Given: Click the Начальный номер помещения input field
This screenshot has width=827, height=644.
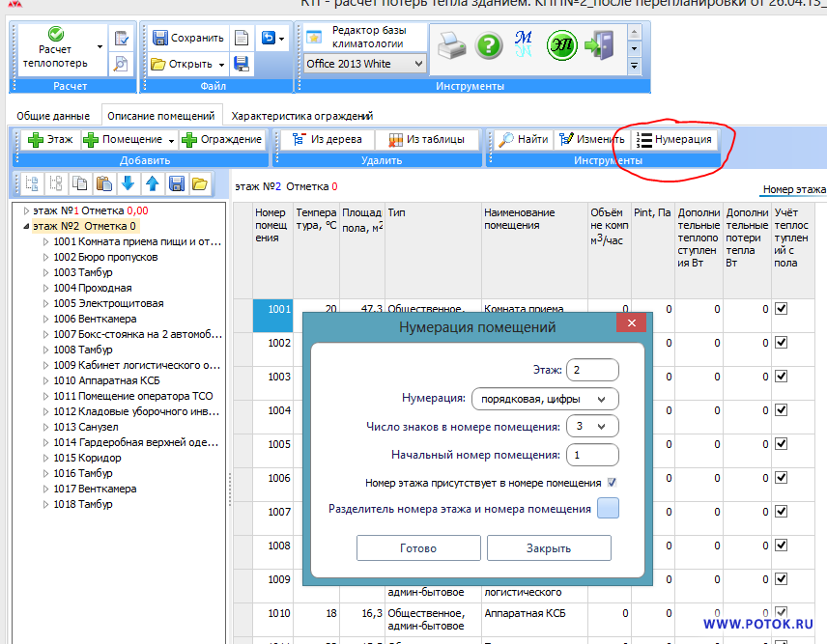Looking at the screenshot, I should coord(592,454).
